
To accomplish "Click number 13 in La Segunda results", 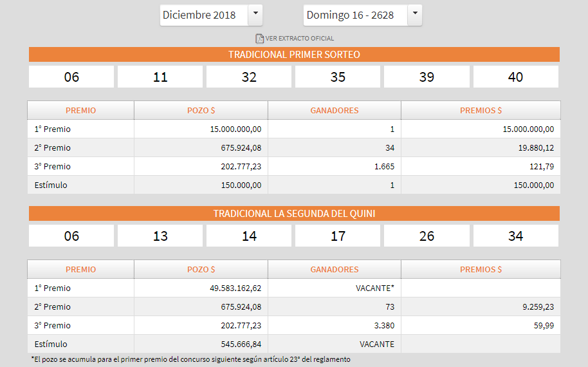I will click(x=160, y=236).
